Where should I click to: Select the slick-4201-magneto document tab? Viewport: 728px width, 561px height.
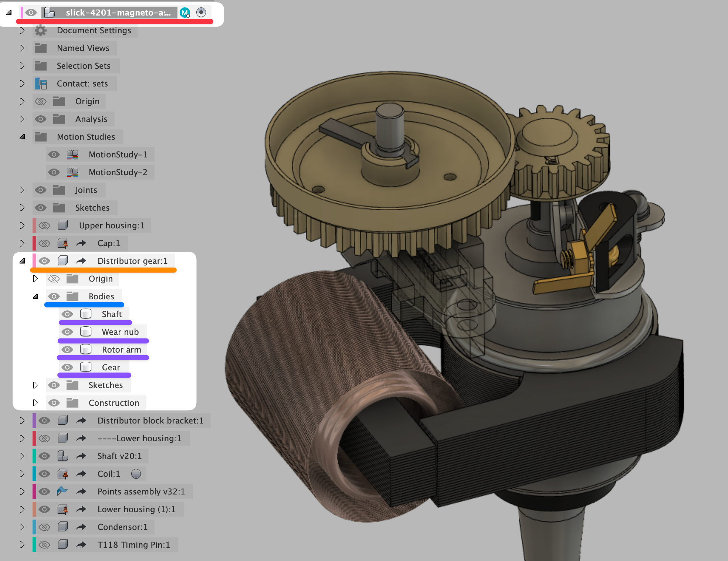click(x=118, y=12)
